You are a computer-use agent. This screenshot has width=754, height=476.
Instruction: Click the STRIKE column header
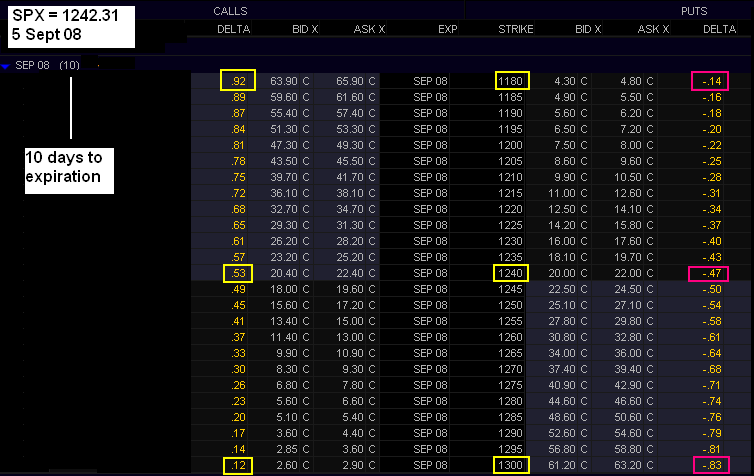click(515, 29)
